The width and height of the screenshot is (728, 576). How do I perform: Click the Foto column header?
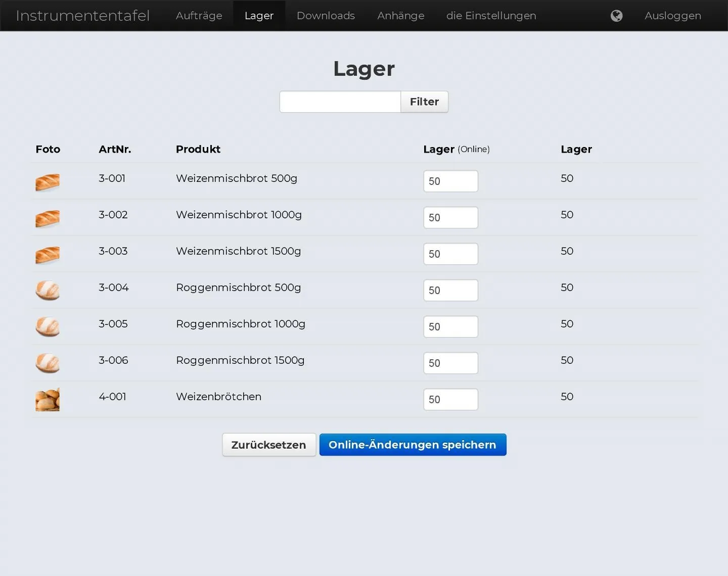tap(48, 149)
